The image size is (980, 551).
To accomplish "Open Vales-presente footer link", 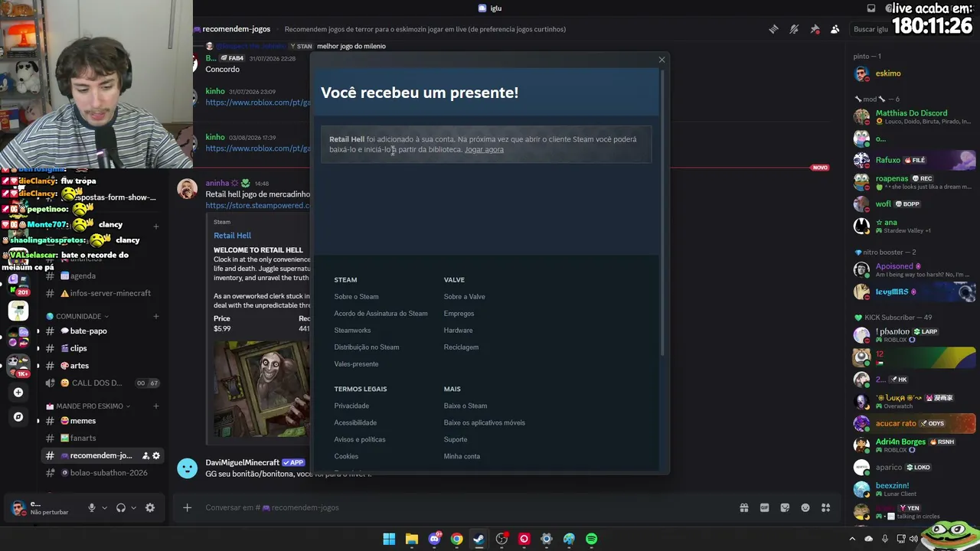I will coord(356,364).
